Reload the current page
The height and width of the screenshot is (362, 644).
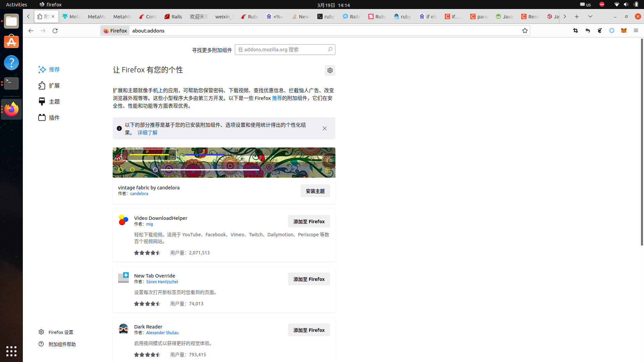pos(55,31)
